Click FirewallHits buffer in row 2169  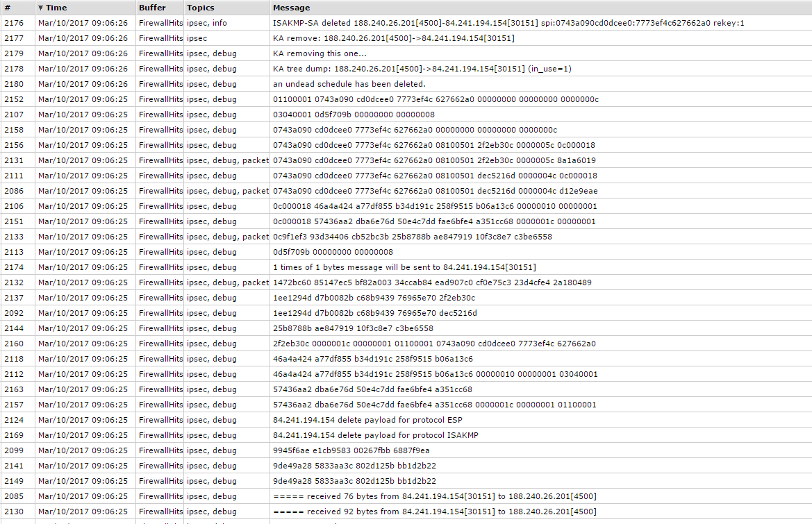tap(160, 435)
